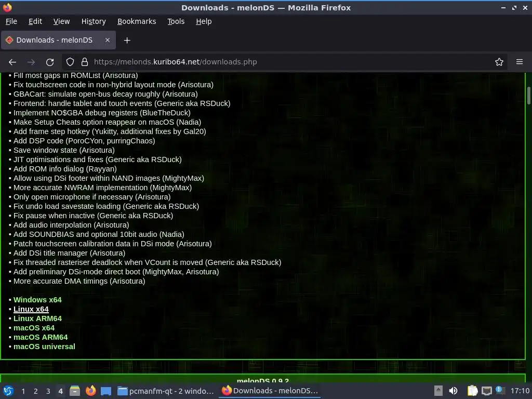This screenshot has height=399, width=532.
Task: Open the View menu
Action: click(x=61, y=21)
